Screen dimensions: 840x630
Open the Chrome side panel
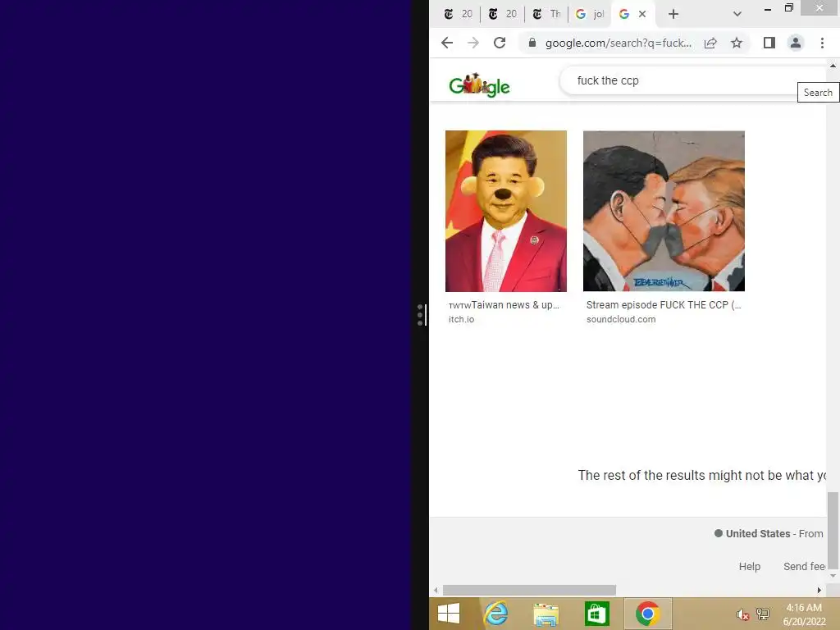[769, 43]
